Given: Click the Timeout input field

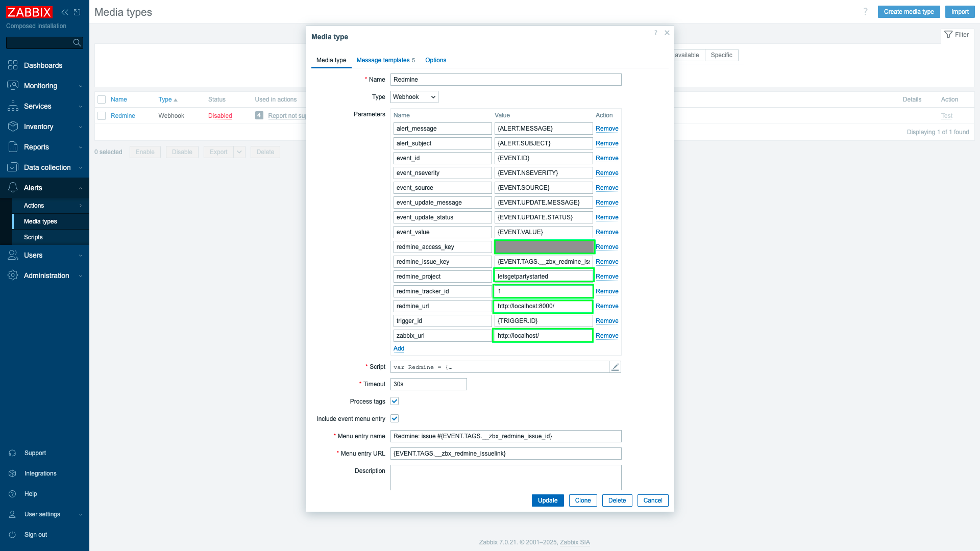Looking at the screenshot, I should (x=428, y=384).
